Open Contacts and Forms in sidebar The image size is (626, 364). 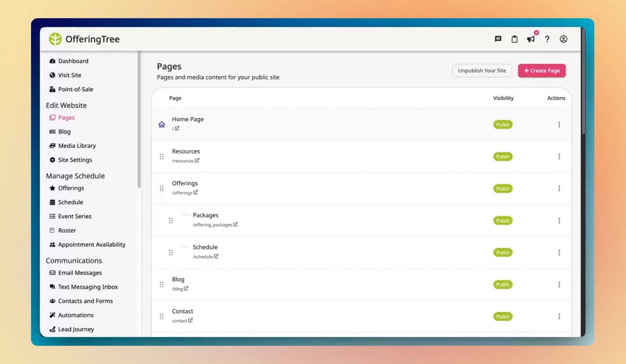81,301
